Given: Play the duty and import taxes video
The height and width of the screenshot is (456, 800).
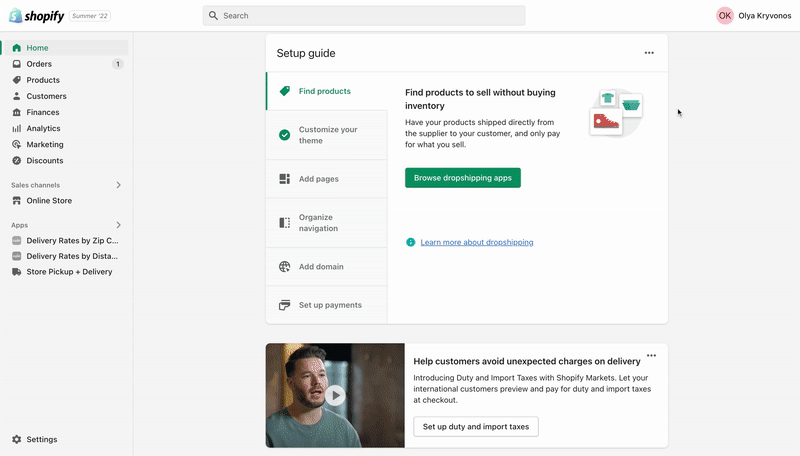Looking at the screenshot, I should coord(335,395).
